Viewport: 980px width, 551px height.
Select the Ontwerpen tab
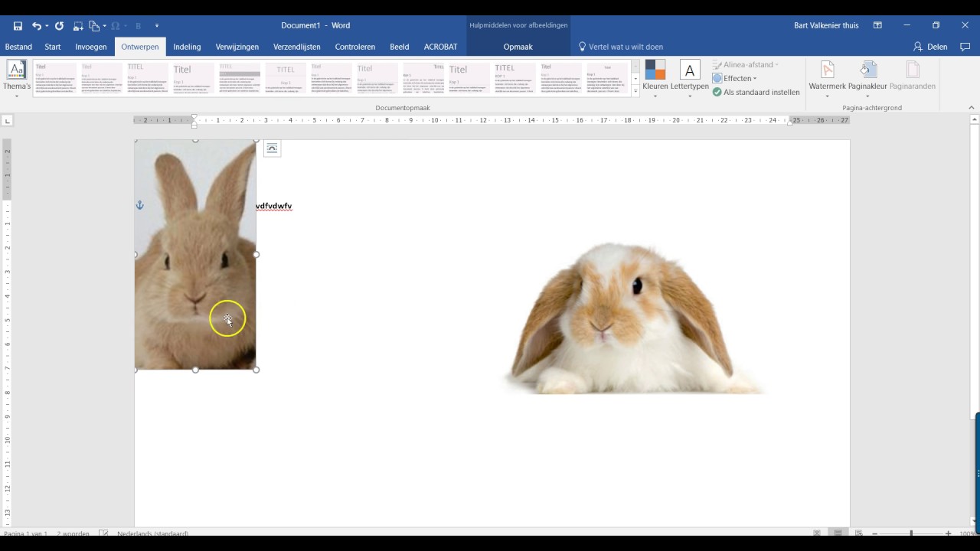[x=140, y=47]
